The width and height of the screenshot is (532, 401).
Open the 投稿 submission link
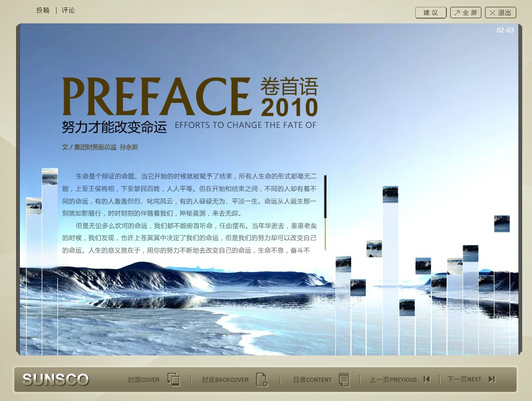click(43, 10)
